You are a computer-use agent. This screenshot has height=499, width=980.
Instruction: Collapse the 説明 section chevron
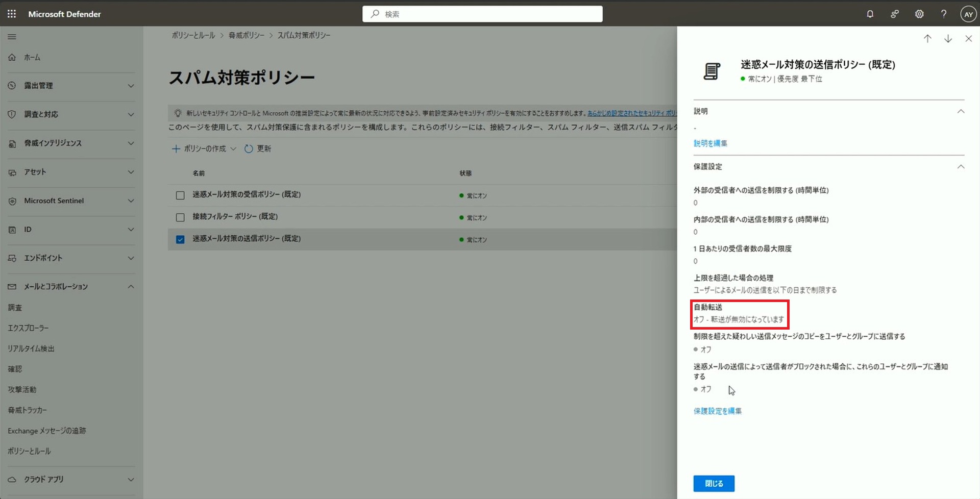(960, 111)
